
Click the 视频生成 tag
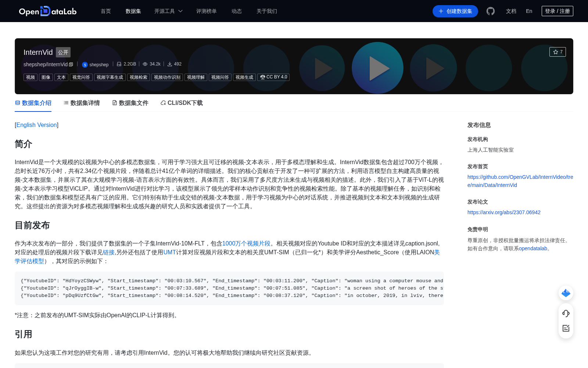244,77
